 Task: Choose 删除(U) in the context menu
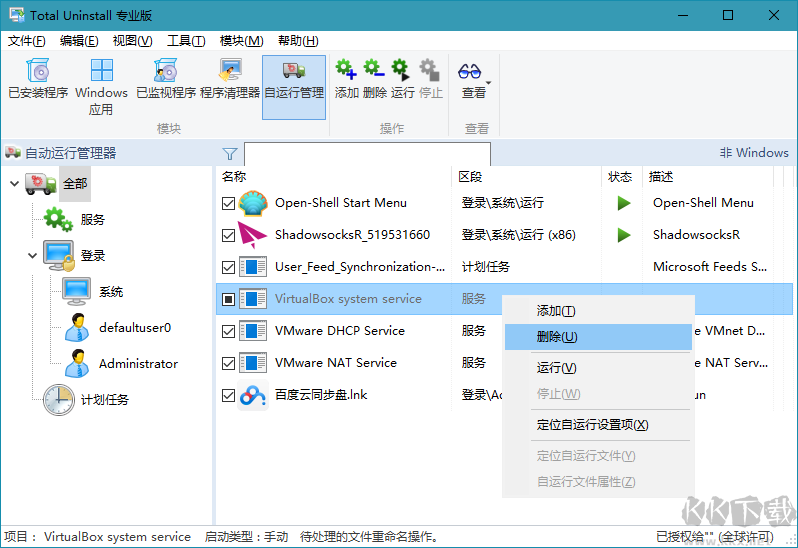pyautogui.click(x=598, y=337)
